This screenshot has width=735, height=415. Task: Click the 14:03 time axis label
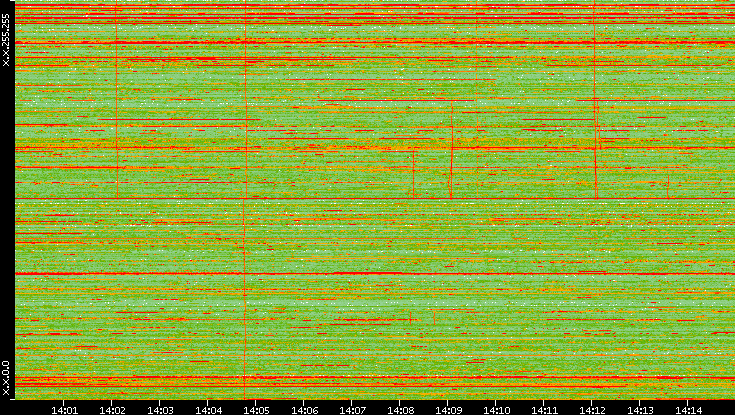(160, 410)
